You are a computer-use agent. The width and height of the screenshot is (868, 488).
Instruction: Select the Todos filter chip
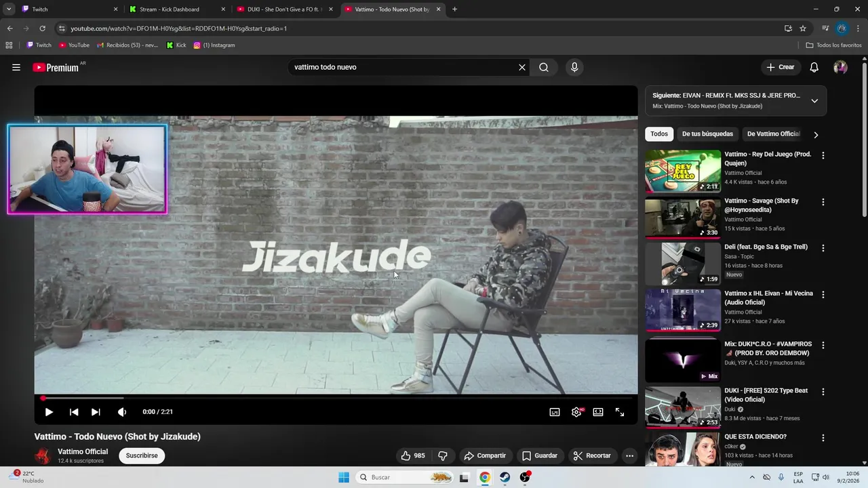(659, 134)
